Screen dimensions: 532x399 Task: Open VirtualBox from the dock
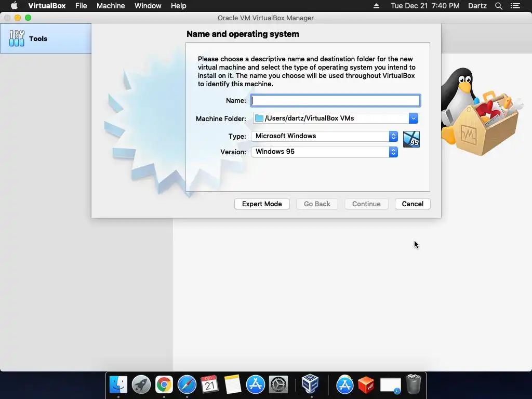(310, 384)
